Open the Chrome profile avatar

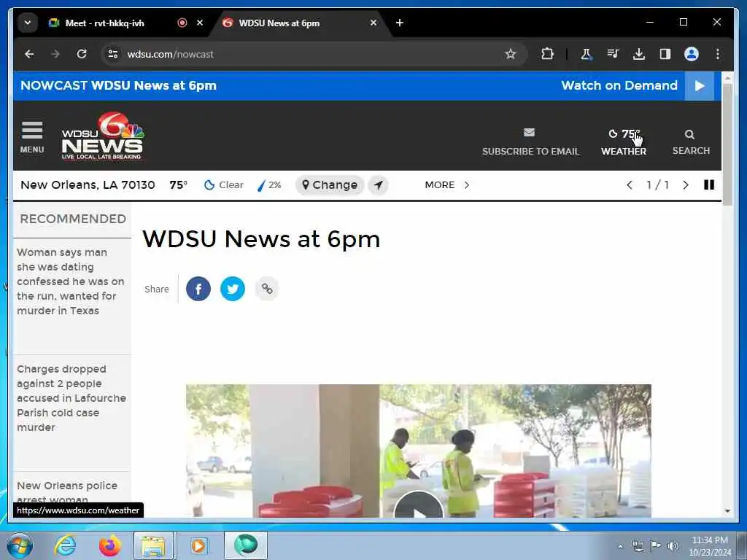click(692, 54)
